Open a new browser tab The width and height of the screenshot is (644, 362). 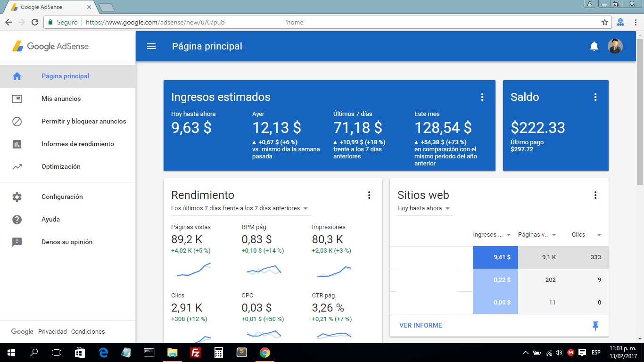pyautogui.click(x=107, y=8)
